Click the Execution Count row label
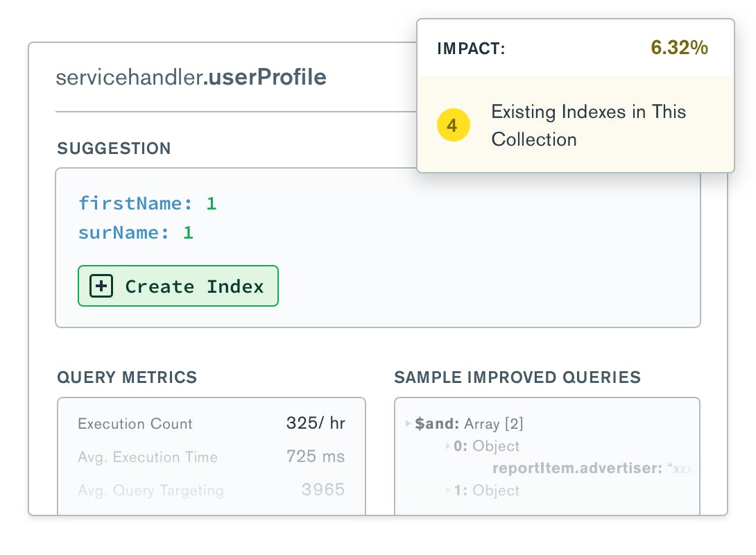 tap(135, 424)
